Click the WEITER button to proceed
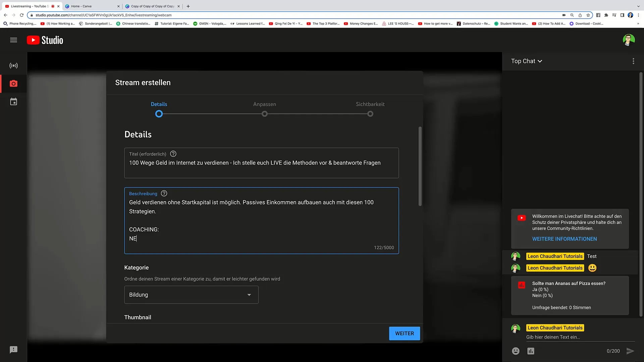Image resolution: width=644 pixels, height=362 pixels. pos(404,333)
